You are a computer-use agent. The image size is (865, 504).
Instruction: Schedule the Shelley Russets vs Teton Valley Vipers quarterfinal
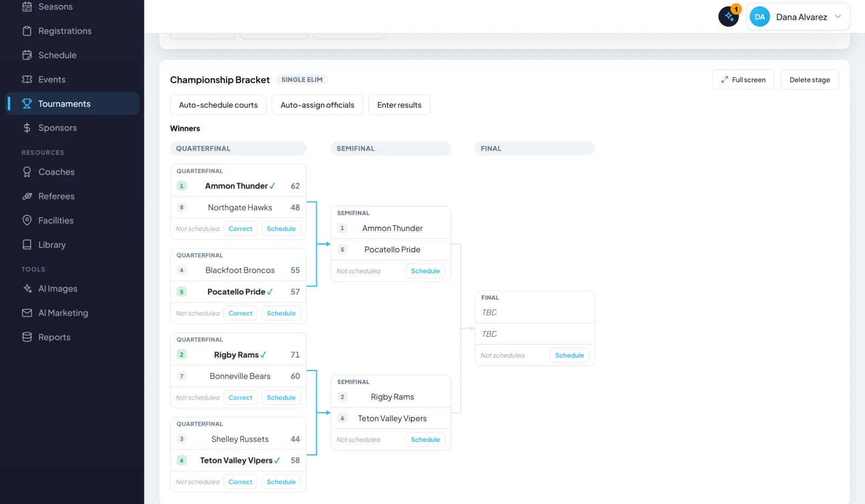tap(281, 482)
